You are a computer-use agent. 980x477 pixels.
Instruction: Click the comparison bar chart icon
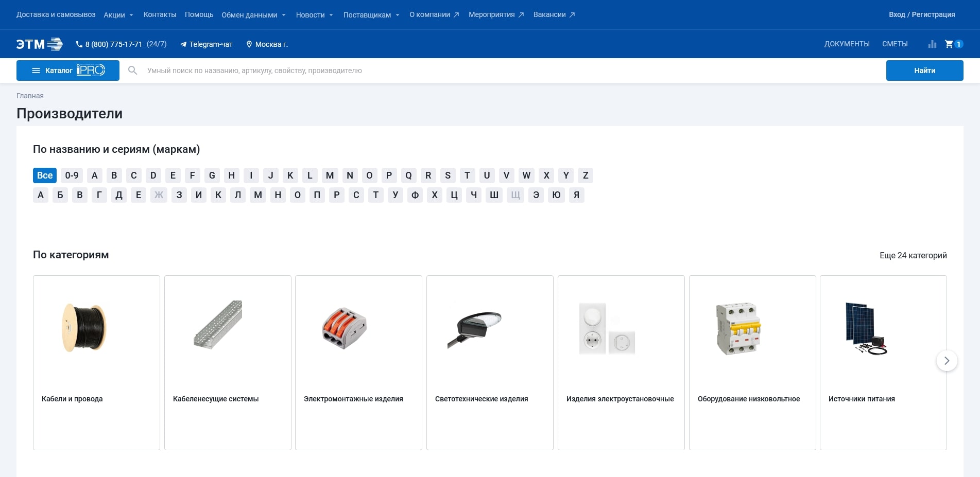pos(932,44)
